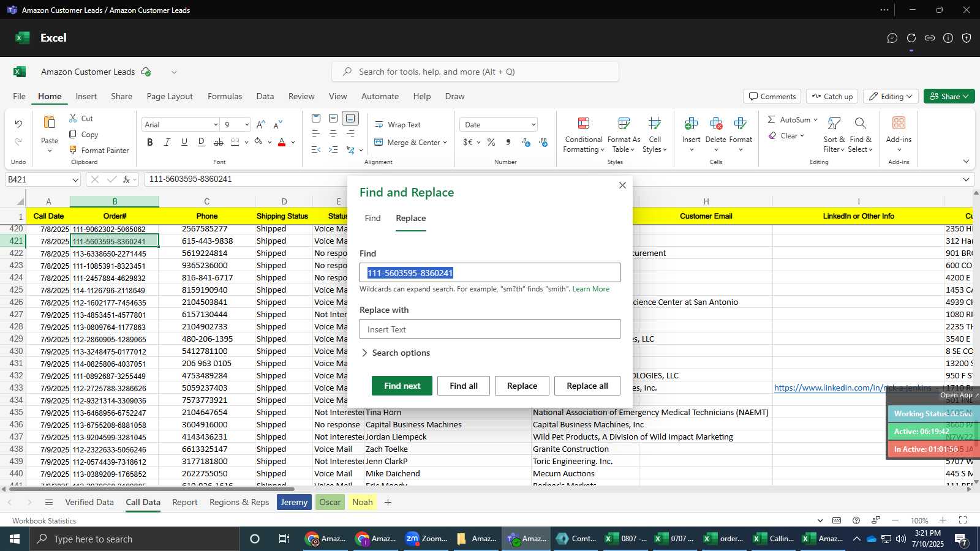Open the Date number format dropdown

click(533, 125)
